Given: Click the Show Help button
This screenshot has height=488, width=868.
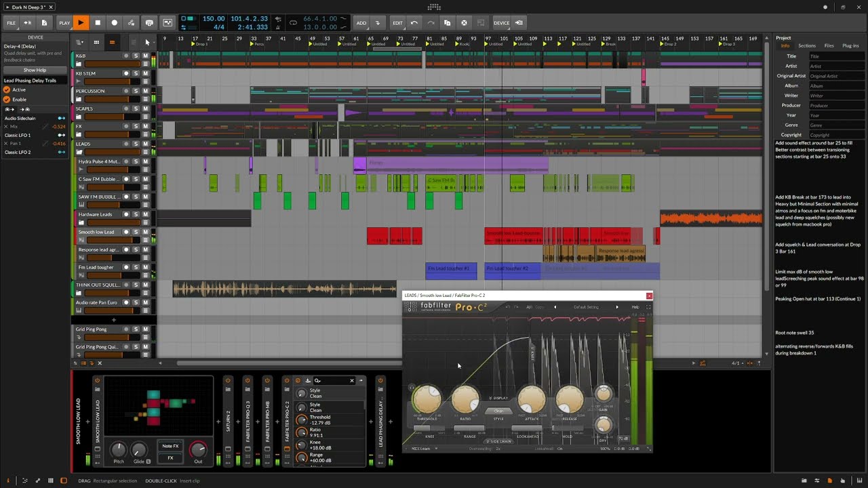Looking at the screenshot, I should [35, 70].
